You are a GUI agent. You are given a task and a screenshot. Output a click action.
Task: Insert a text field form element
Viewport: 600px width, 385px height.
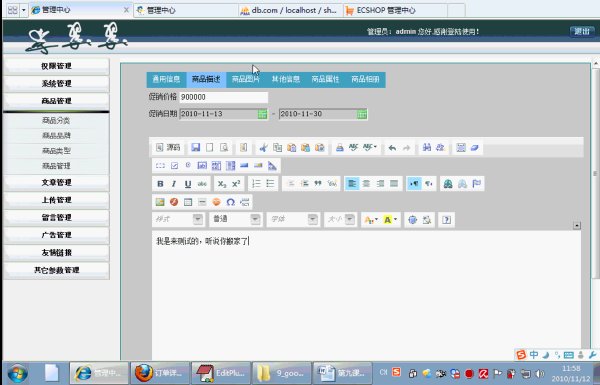click(202, 165)
